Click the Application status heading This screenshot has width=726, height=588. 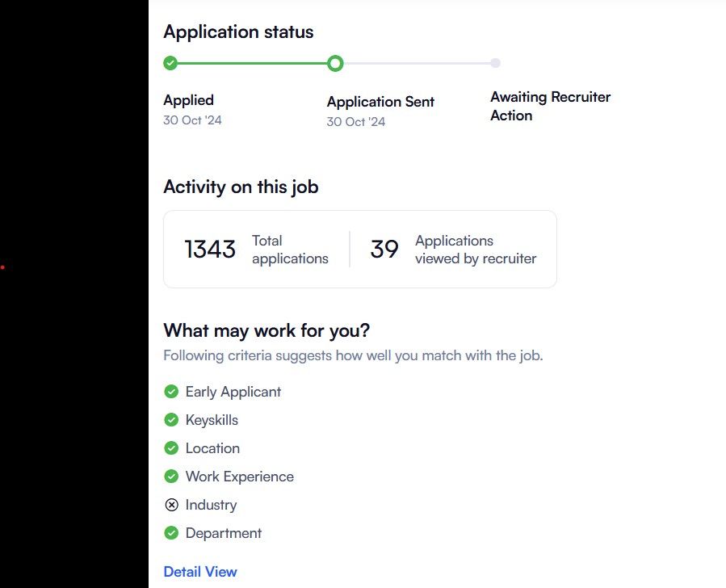238,32
